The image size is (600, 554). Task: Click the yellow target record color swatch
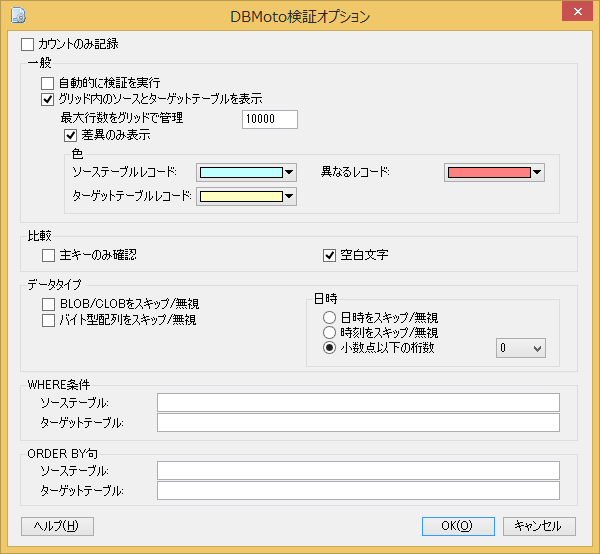pyautogui.click(x=241, y=197)
